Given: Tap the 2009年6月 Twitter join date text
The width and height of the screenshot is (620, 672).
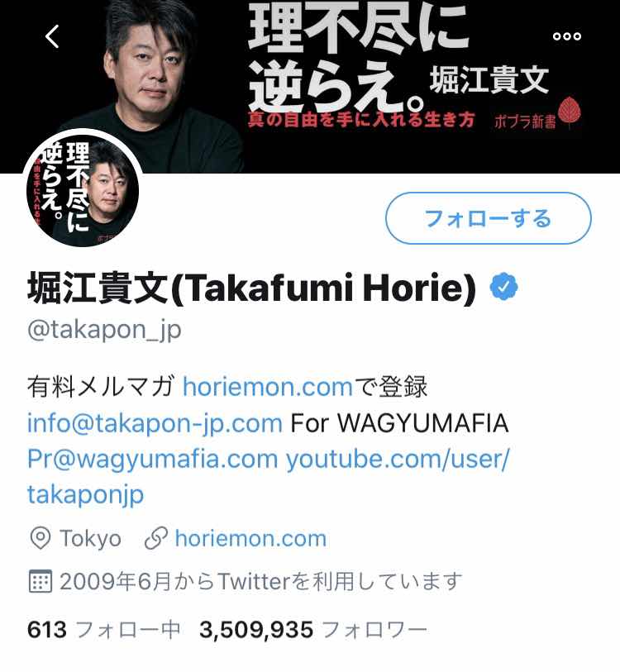Looking at the screenshot, I should 260,582.
